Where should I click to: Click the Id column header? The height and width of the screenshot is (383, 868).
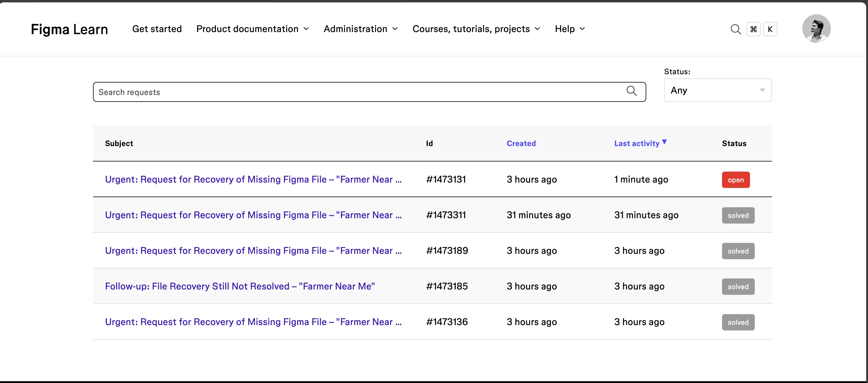tap(429, 143)
